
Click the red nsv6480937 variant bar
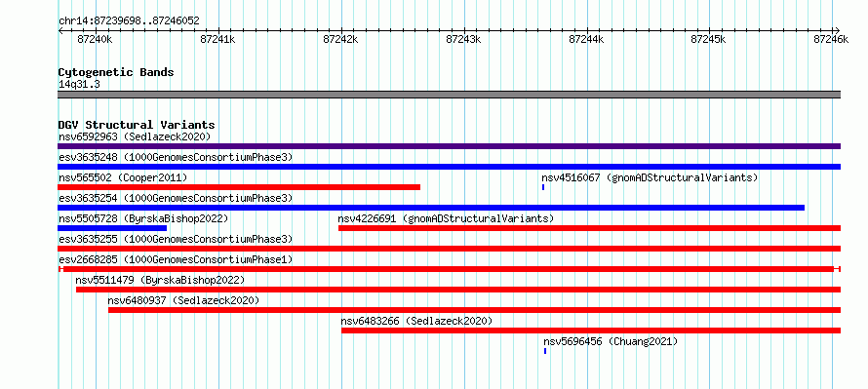pos(474,310)
